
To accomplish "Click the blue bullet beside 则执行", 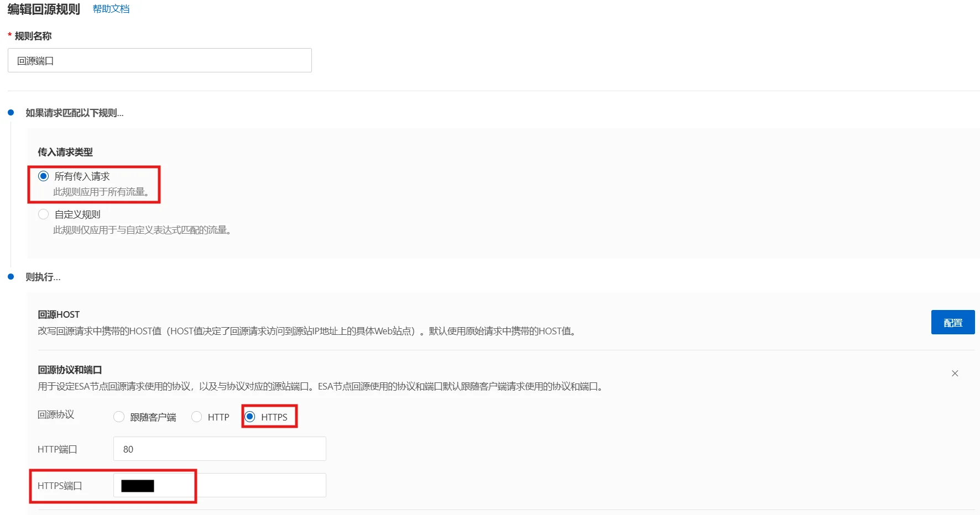I will tap(11, 277).
